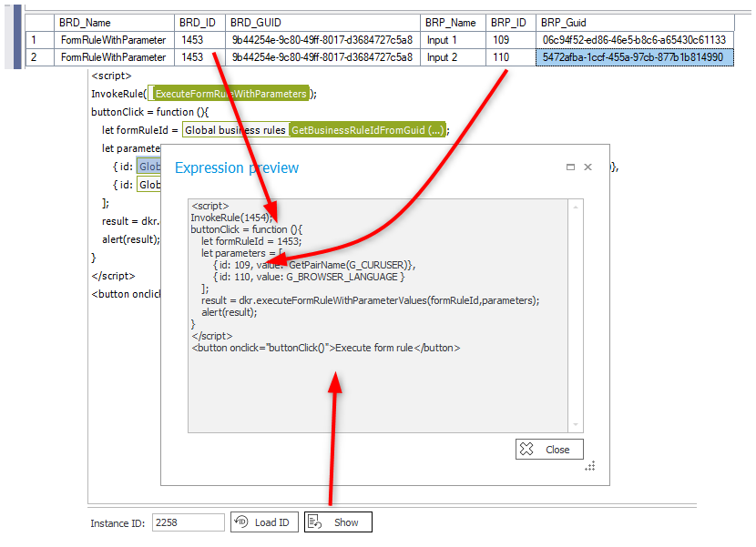Click the dkr.executeFormRuleWithParameterValues line
The width and height of the screenshot is (756, 547).
(x=371, y=300)
